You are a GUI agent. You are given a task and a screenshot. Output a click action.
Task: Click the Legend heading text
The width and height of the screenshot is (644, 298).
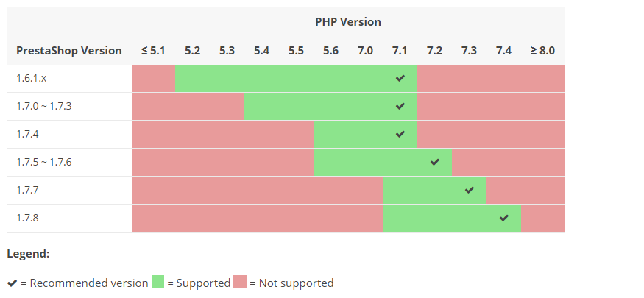pyautogui.click(x=28, y=254)
